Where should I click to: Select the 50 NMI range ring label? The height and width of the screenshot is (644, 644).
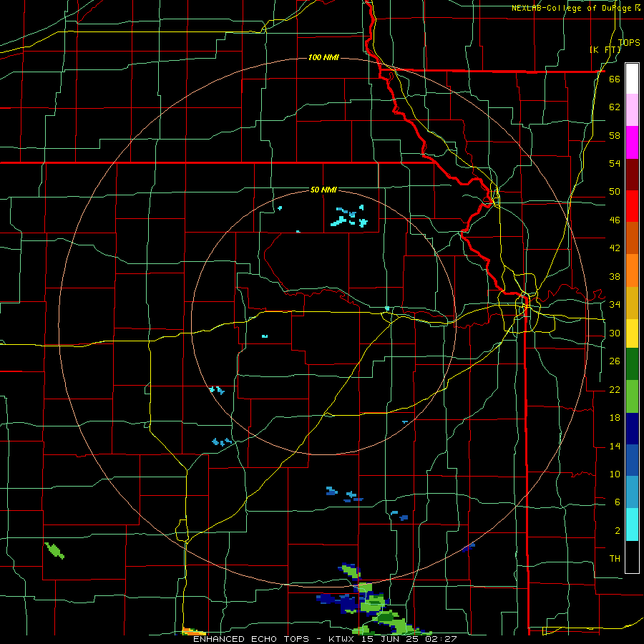(x=323, y=190)
